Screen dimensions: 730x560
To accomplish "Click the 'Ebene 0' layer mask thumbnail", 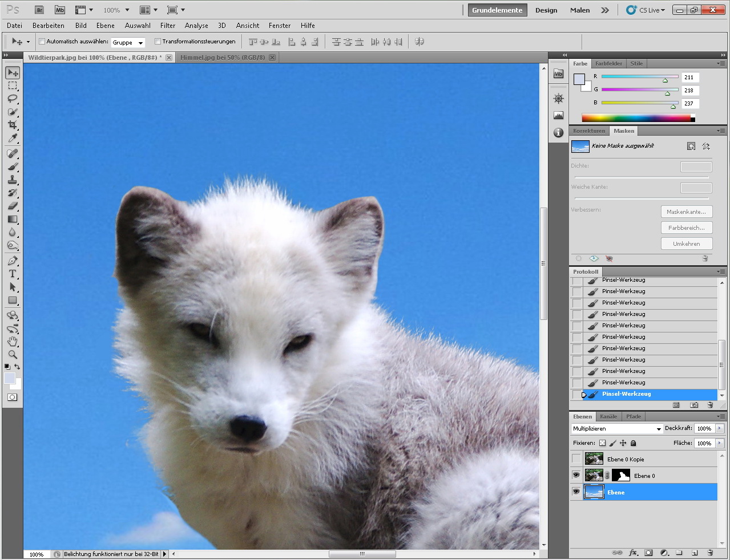I will (620, 476).
